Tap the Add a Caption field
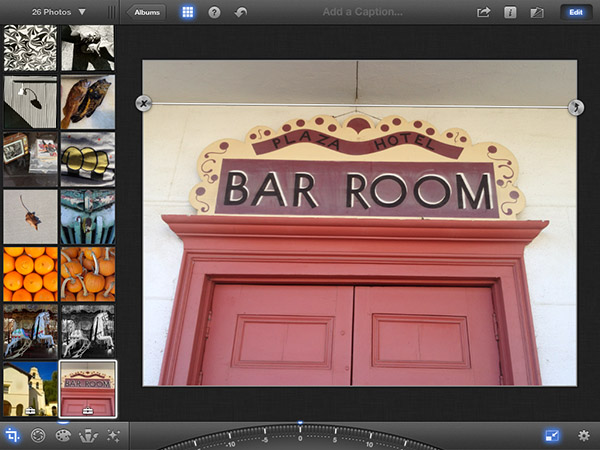The image size is (600, 450). click(x=362, y=12)
